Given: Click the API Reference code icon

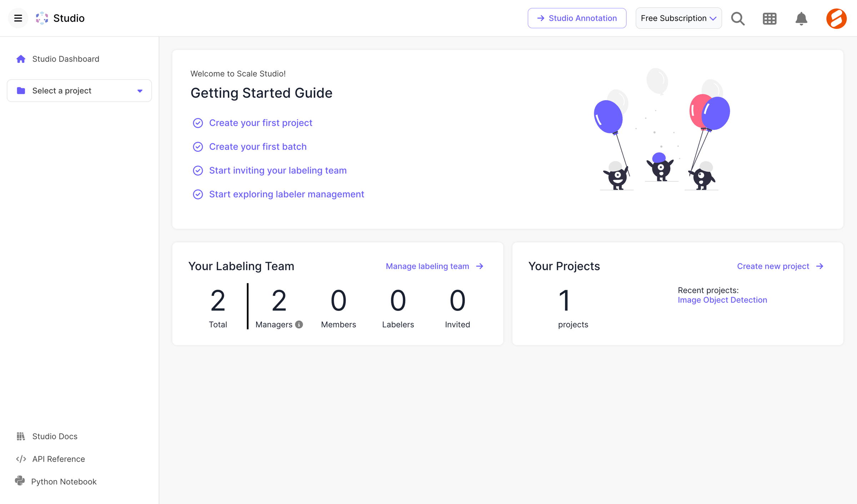Looking at the screenshot, I should pyautogui.click(x=21, y=459).
